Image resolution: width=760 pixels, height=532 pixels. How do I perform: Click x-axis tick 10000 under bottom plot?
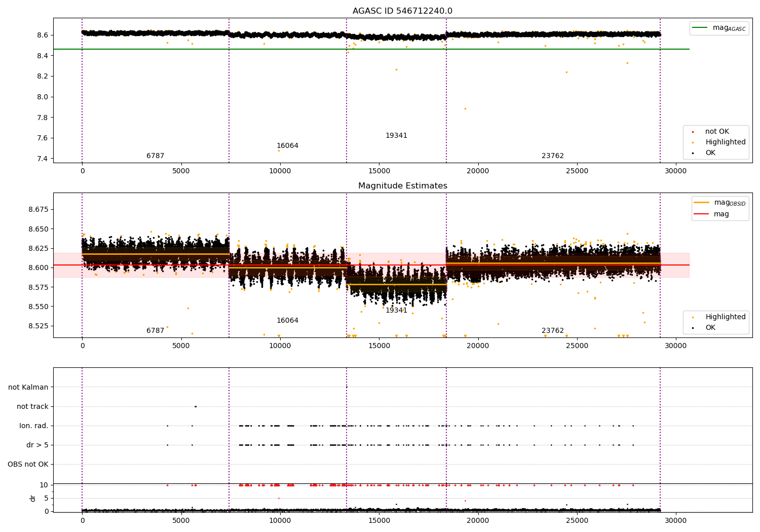tap(280, 521)
